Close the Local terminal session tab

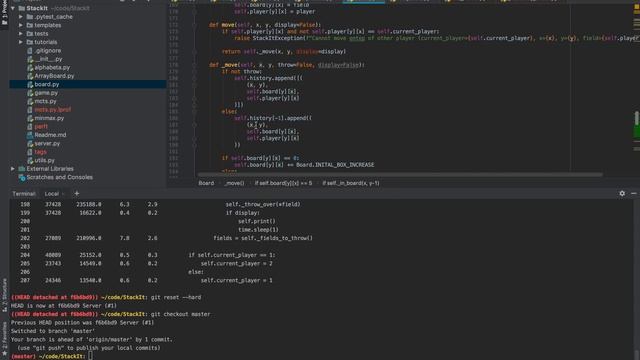click(63, 194)
